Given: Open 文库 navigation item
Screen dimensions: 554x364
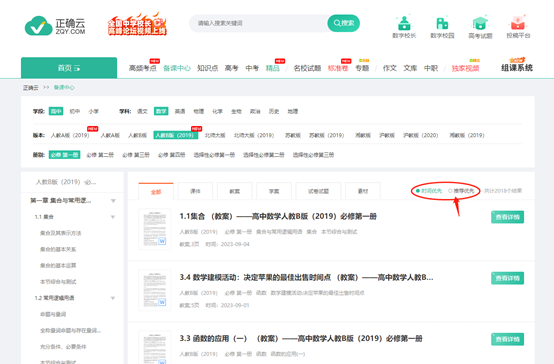Looking at the screenshot, I should coord(410,68).
